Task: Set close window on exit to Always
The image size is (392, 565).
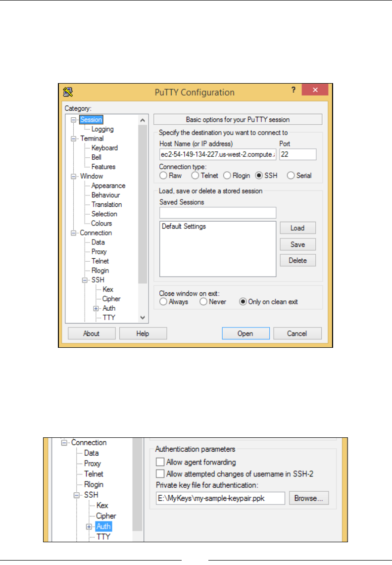Action: tap(163, 302)
